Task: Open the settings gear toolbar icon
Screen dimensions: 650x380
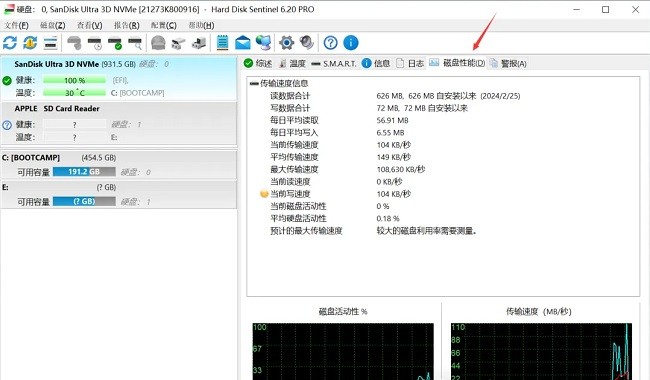Action: click(x=286, y=43)
